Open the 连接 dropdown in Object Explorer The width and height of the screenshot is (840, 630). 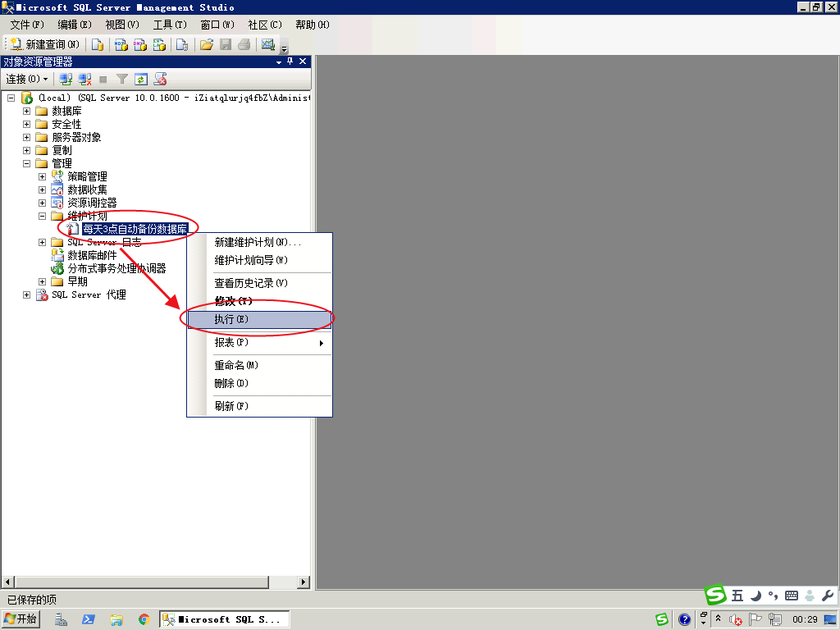tap(27, 80)
